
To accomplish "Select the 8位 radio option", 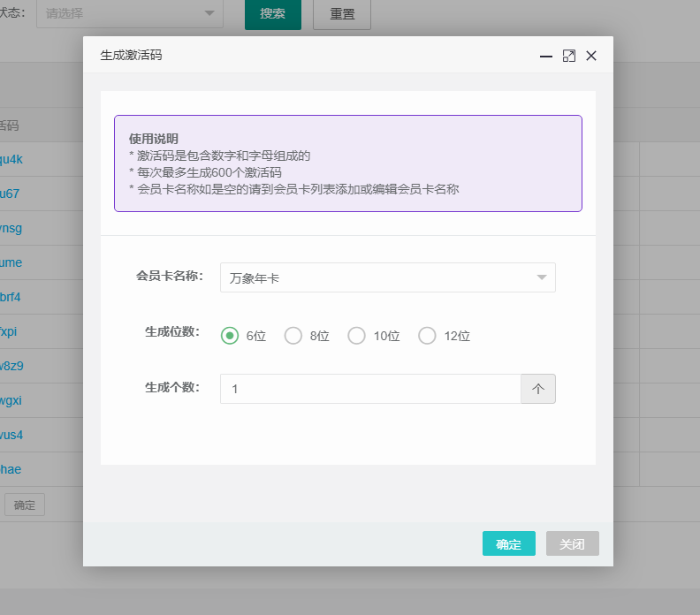I will pyautogui.click(x=293, y=336).
